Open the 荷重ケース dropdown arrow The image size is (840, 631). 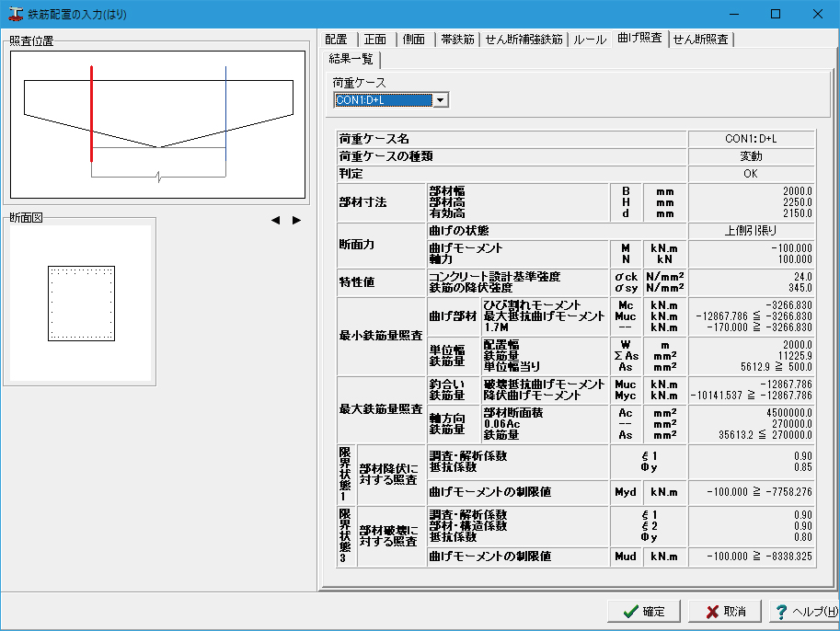click(441, 100)
